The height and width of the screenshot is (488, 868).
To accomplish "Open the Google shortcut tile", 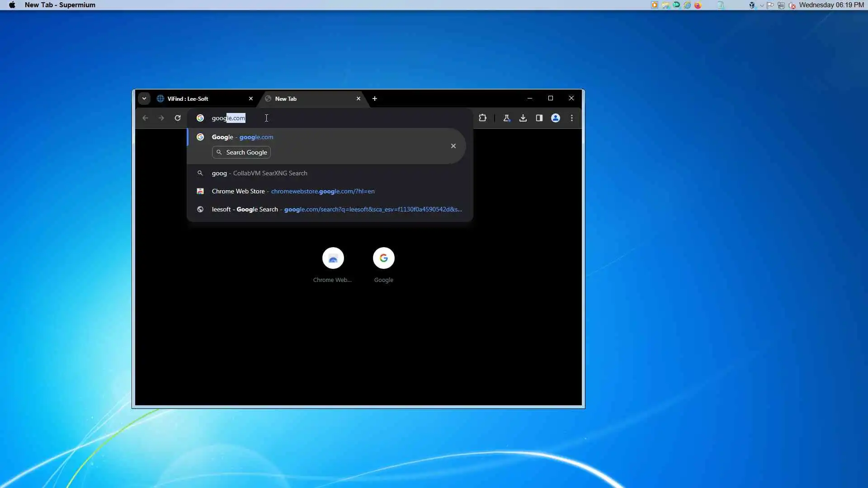I will tap(383, 258).
